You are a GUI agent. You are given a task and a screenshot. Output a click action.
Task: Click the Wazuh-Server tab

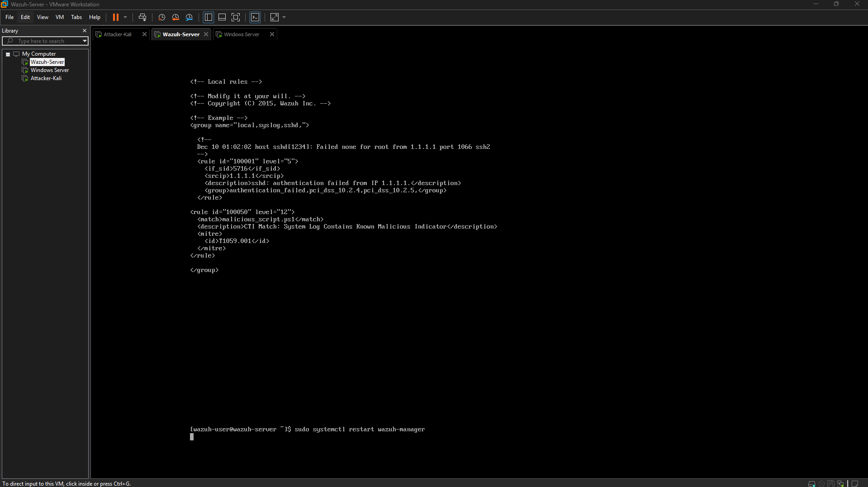(x=181, y=34)
